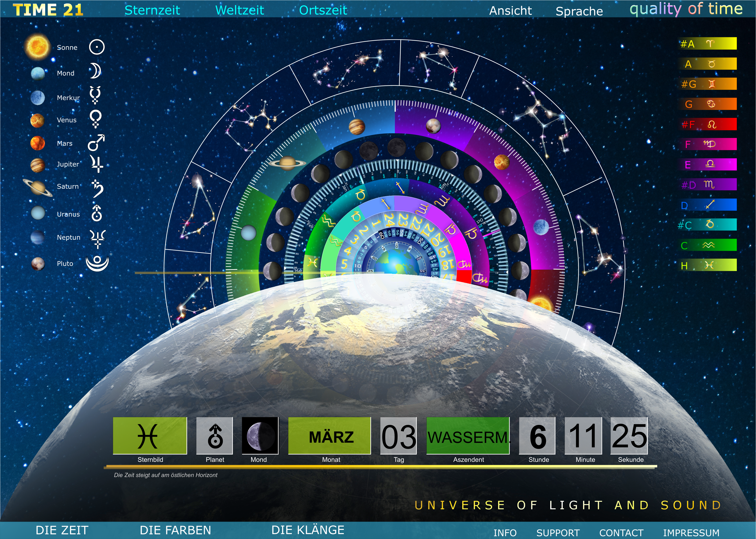Screen dimensions: 756x539
Task: Click the moon phase Mond tile
Action: click(260, 435)
